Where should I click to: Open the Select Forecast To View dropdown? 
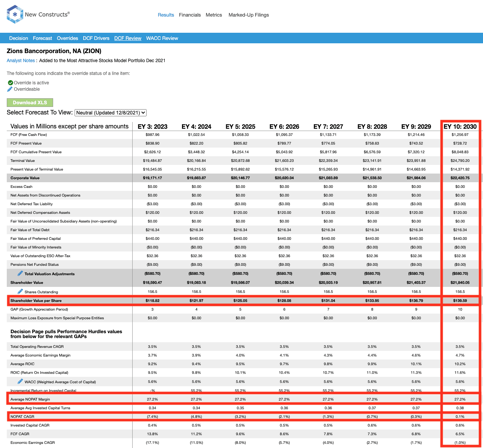coord(110,113)
